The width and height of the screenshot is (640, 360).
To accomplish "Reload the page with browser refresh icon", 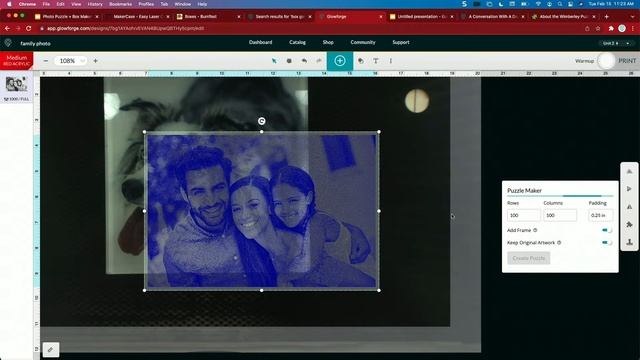I will (29, 28).
